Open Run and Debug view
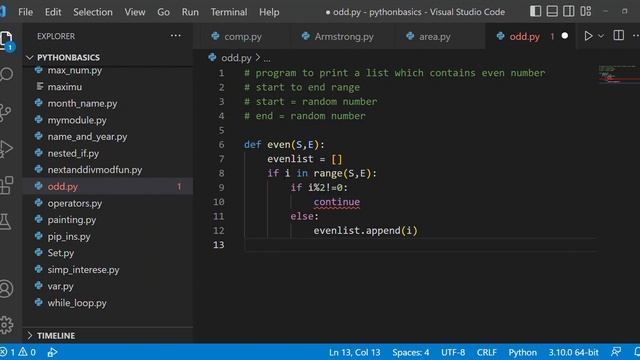This screenshot has height=360, width=640. pyautogui.click(x=6, y=149)
